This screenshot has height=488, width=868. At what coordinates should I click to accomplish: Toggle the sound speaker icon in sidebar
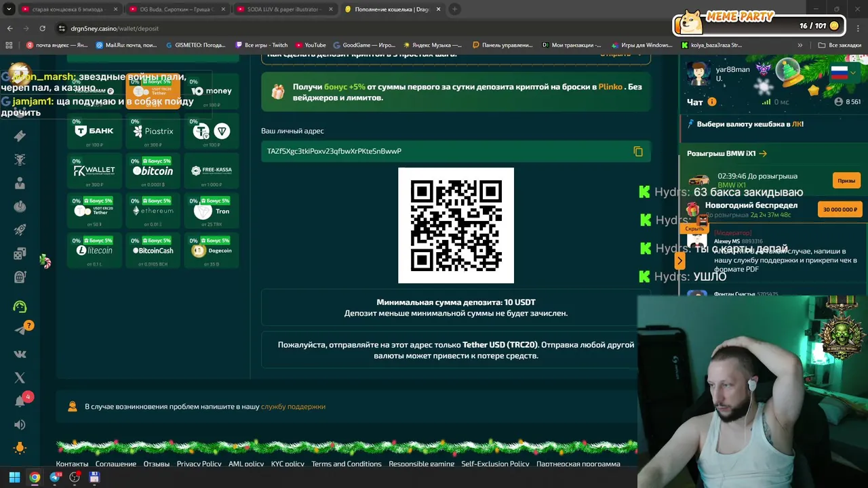click(20, 425)
